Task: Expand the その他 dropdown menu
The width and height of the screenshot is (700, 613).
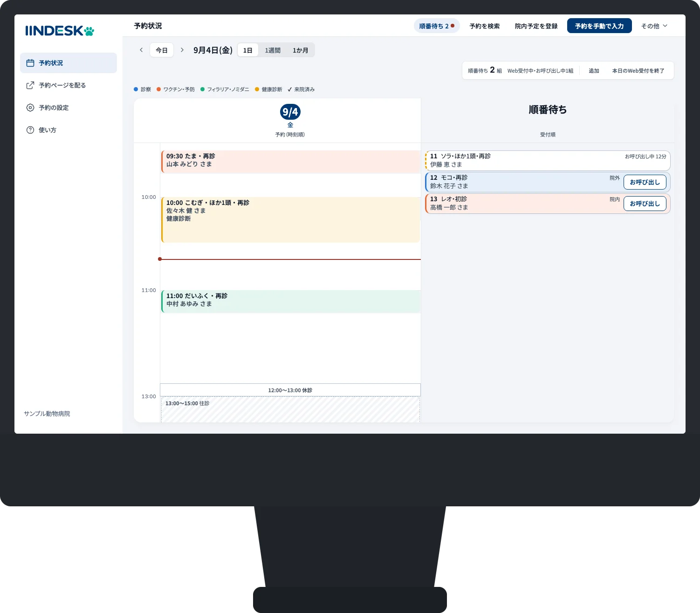Action: 654,26
